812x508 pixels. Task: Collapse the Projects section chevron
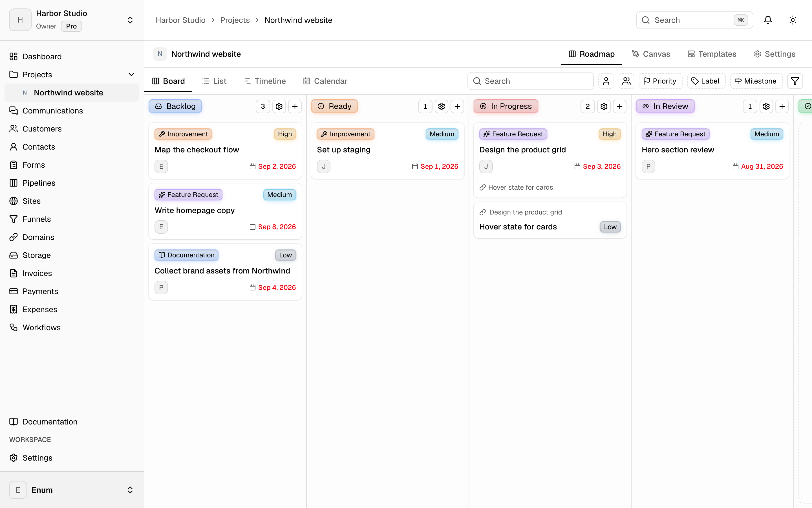point(131,75)
